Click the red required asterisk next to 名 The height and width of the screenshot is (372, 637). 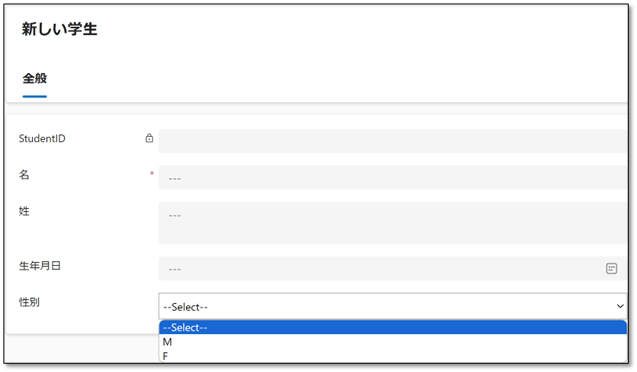152,173
